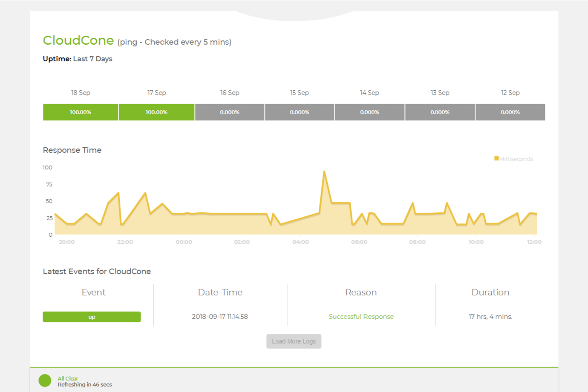Click the 'Refreshing in 46 secs' countdown text
The height and width of the screenshot is (392, 588).
(85, 385)
